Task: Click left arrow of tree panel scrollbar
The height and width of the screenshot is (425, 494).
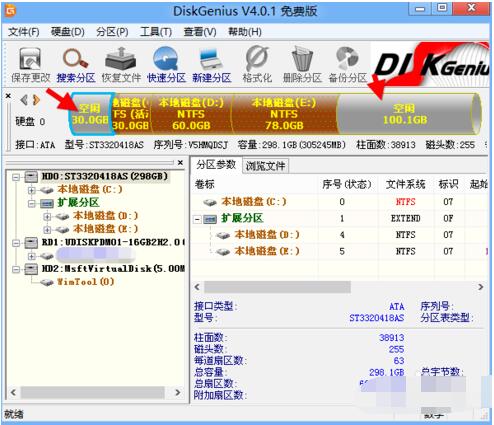Action: [14, 393]
